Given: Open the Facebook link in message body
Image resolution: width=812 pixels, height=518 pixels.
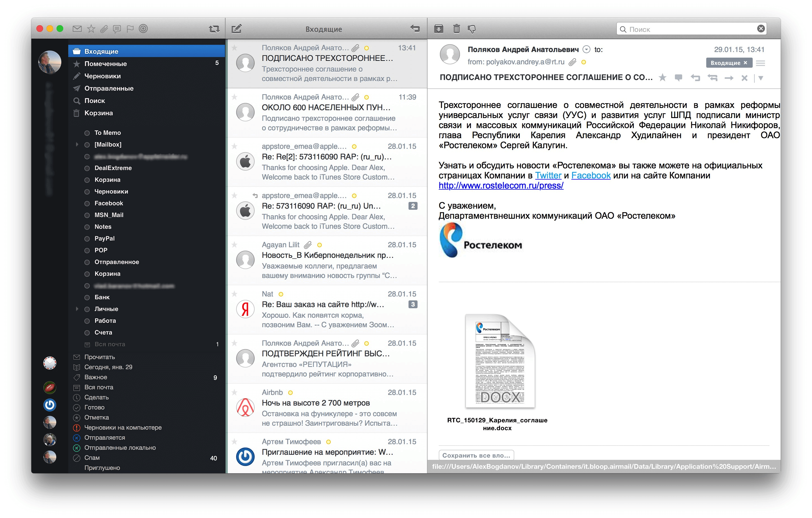Looking at the screenshot, I should click(591, 176).
